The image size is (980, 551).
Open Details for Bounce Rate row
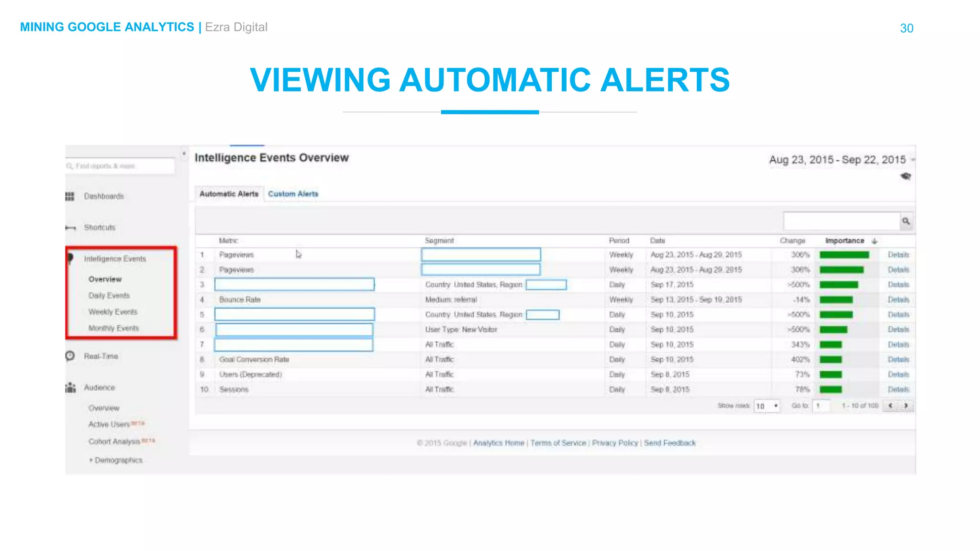click(x=898, y=300)
